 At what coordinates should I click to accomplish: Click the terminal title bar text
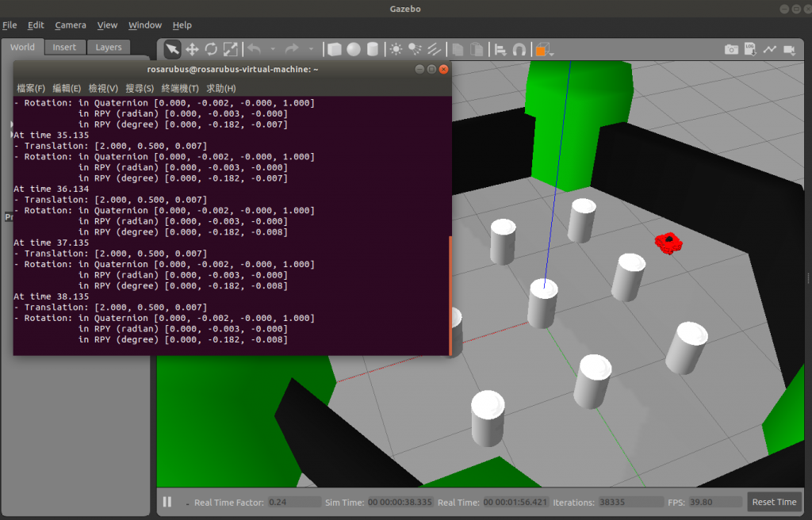(232, 70)
